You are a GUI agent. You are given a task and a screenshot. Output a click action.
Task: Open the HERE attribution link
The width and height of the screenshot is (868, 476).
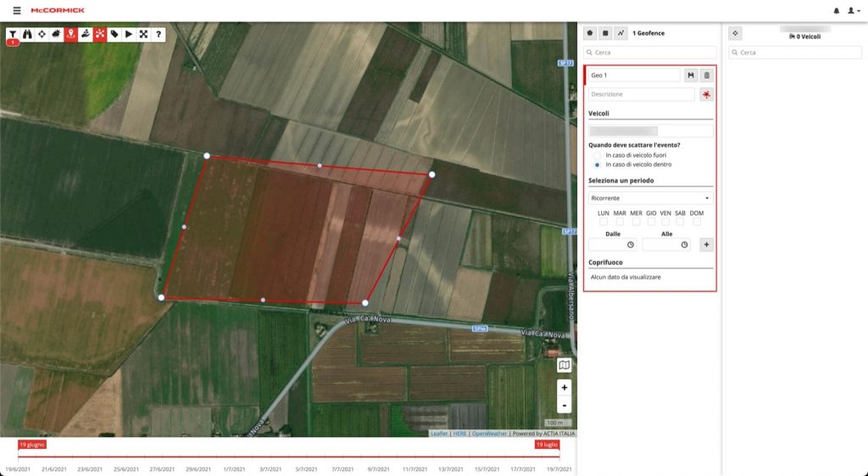[x=460, y=434]
